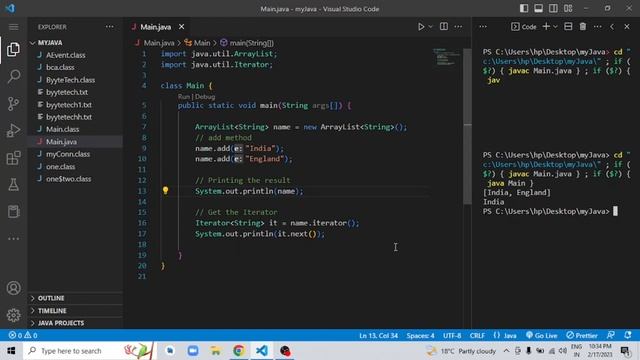Viewport: 640px width, 360px height.
Task: Open byytetech.txt file
Action: coord(67,92)
